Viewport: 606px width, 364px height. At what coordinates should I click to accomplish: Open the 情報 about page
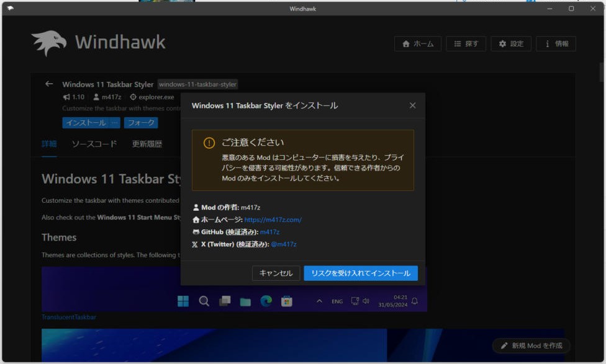tap(556, 43)
